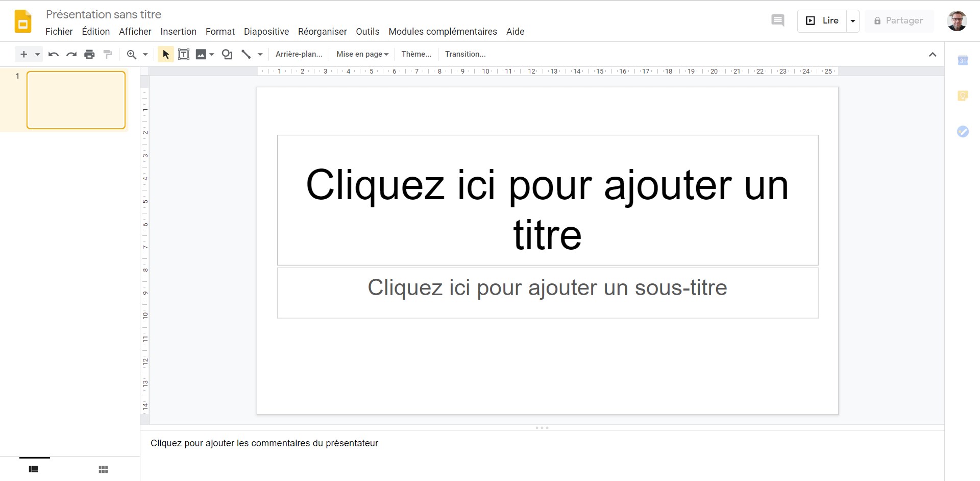Start the slideshow with Lire

coord(822,21)
